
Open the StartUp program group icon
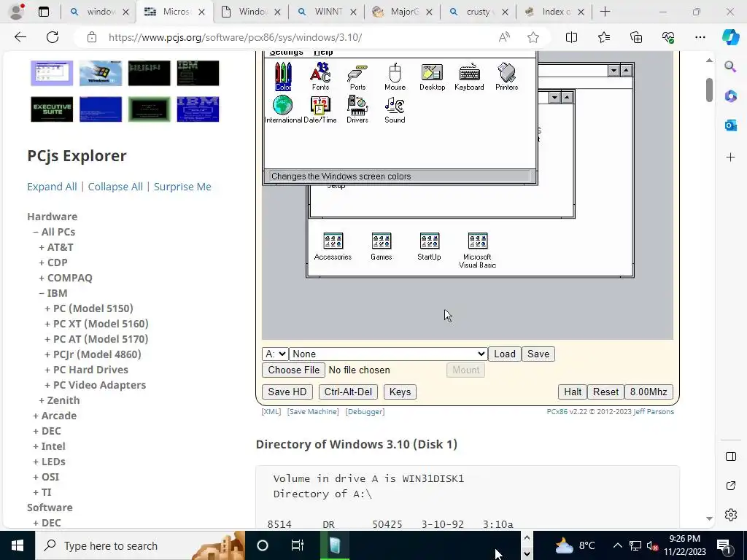click(x=429, y=246)
